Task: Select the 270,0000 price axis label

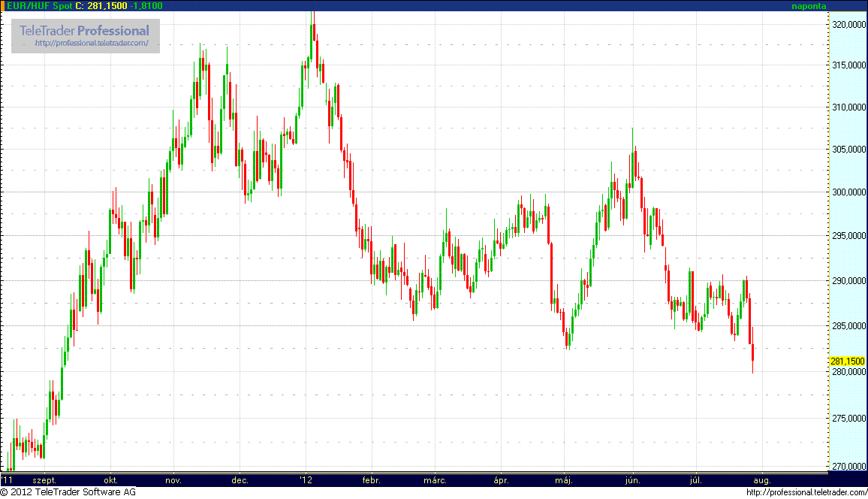Action: coord(847,467)
